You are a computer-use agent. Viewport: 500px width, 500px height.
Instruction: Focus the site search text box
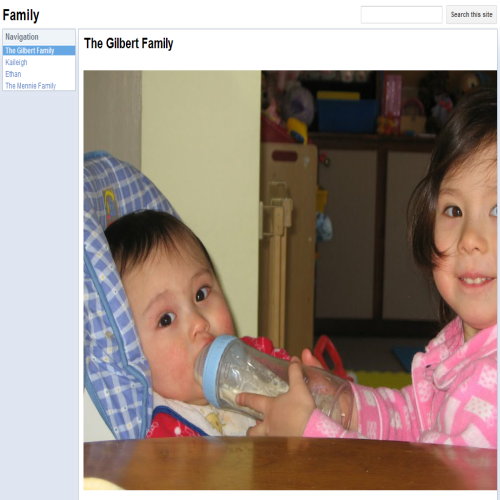click(x=401, y=15)
